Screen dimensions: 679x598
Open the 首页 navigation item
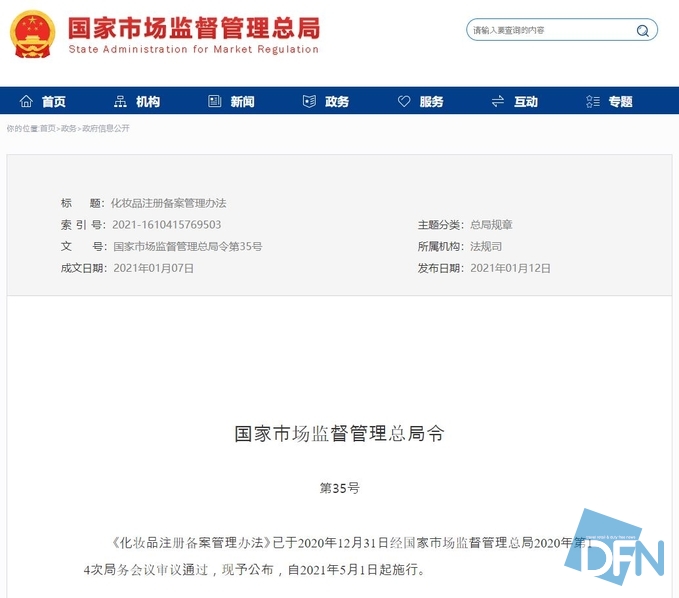click(x=54, y=102)
